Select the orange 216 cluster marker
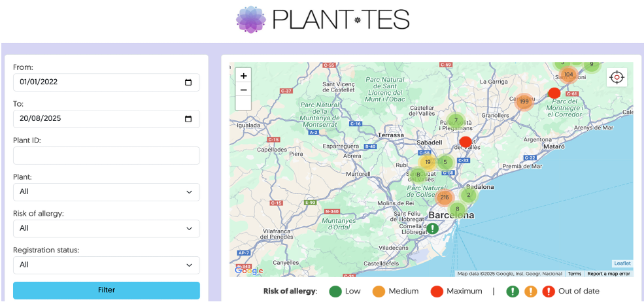This screenshot has width=644, height=302. 445,197
